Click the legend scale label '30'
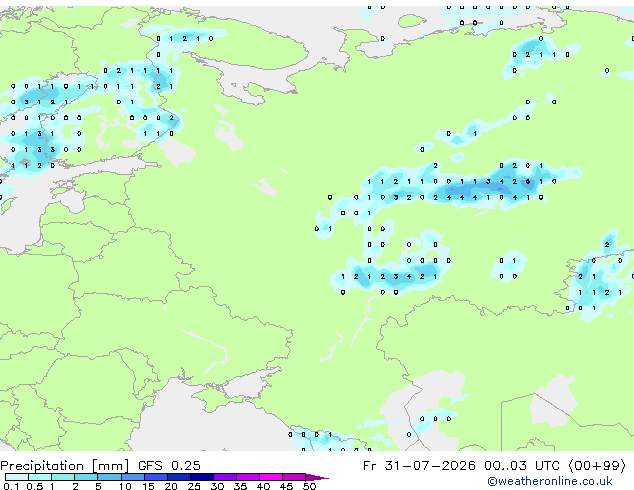Viewport: 634px width, 490px height. click(217, 486)
